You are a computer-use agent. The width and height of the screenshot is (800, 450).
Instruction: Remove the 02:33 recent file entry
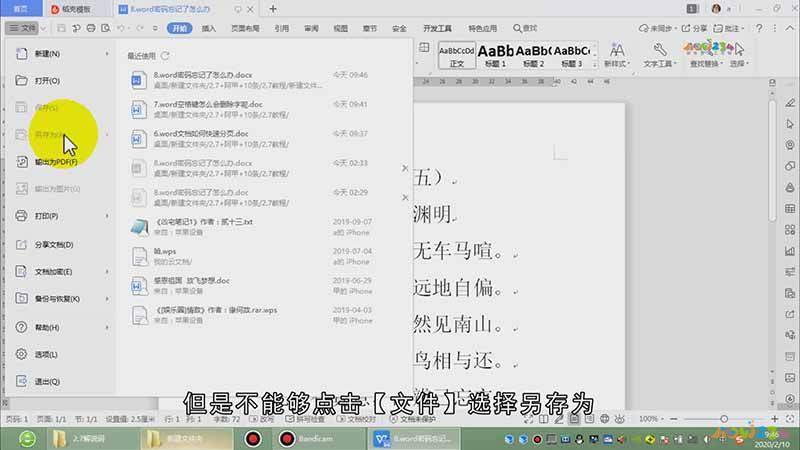pyautogui.click(x=405, y=168)
